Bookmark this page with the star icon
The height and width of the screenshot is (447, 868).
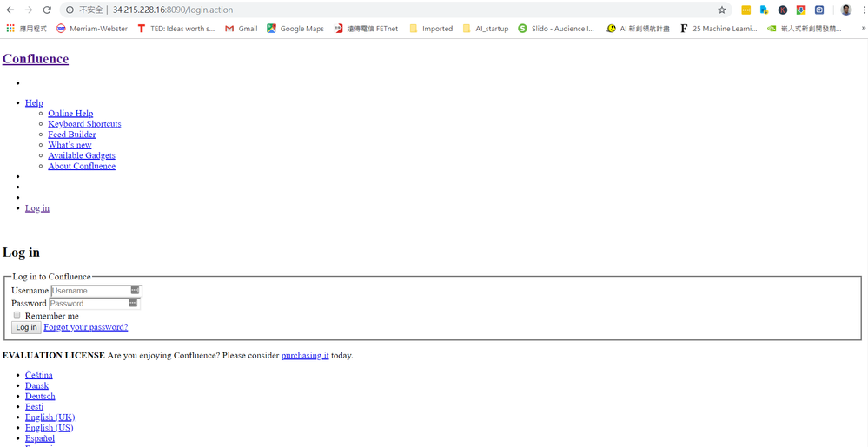pos(722,10)
